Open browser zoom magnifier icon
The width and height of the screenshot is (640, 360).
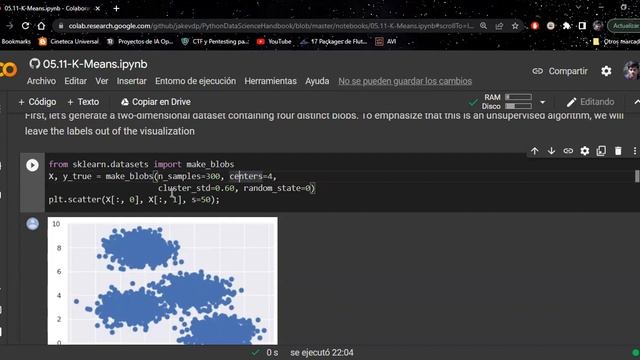tap(484, 26)
